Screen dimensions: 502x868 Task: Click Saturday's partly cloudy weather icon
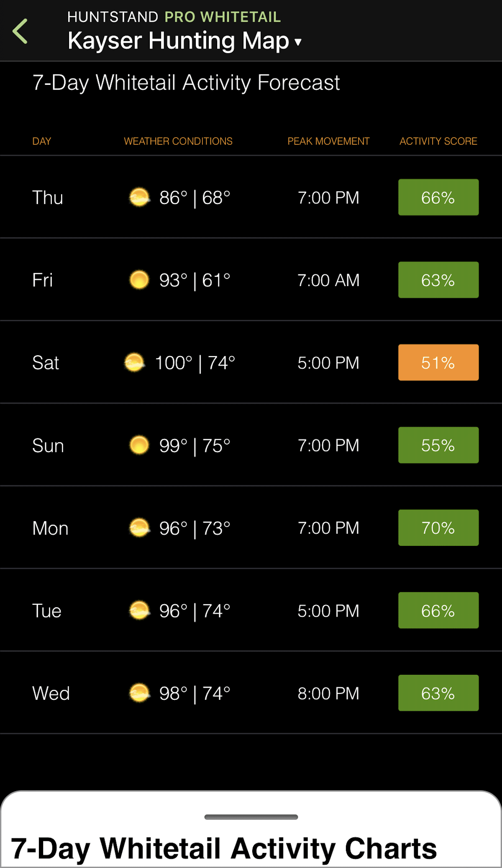134,362
